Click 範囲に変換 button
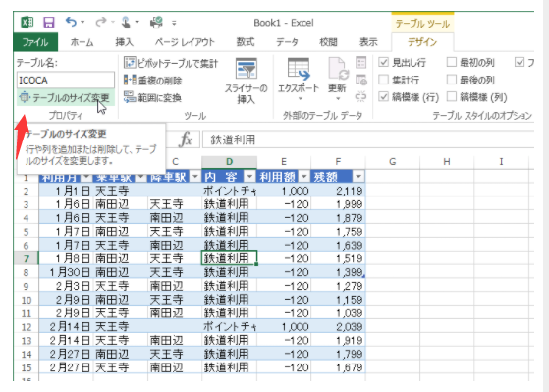 click(x=152, y=97)
